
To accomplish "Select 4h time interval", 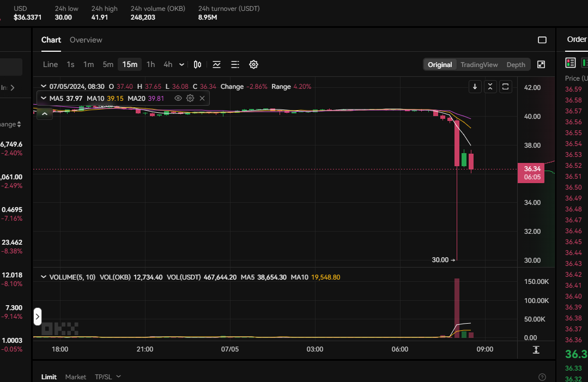I will pos(168,64).
